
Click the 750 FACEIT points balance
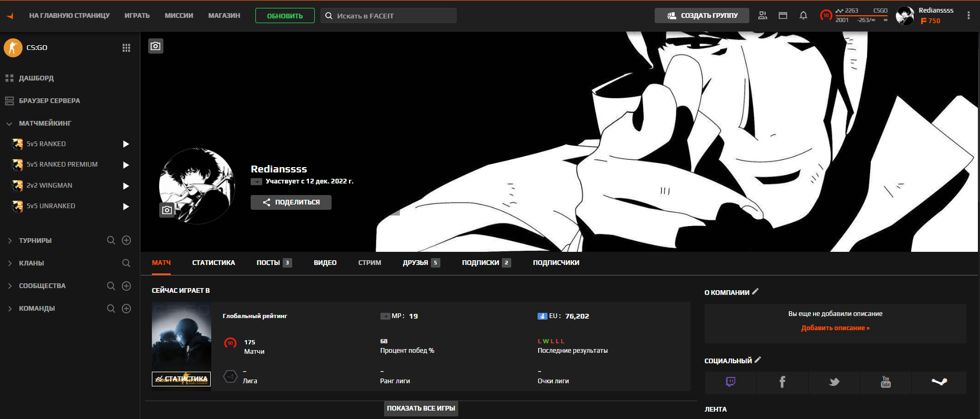(x=931, y=21)
